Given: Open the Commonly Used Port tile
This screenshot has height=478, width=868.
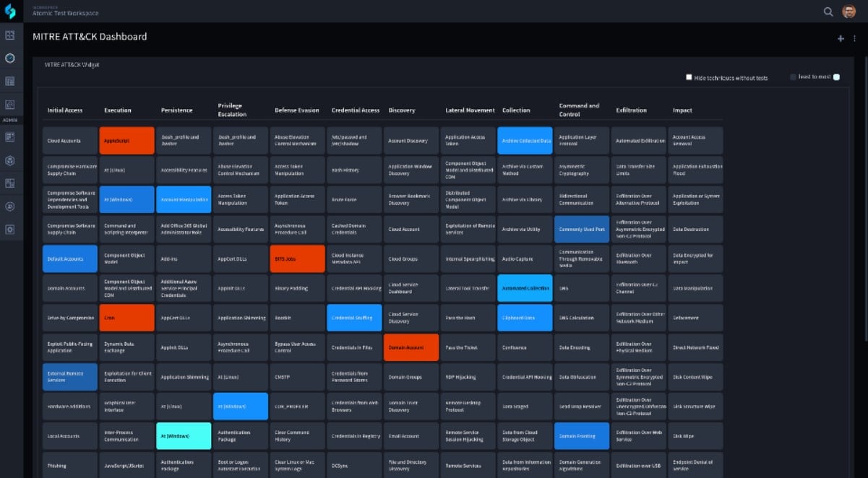Looking at the screenshot, I should pyautogui.click(x=582, y=229).
